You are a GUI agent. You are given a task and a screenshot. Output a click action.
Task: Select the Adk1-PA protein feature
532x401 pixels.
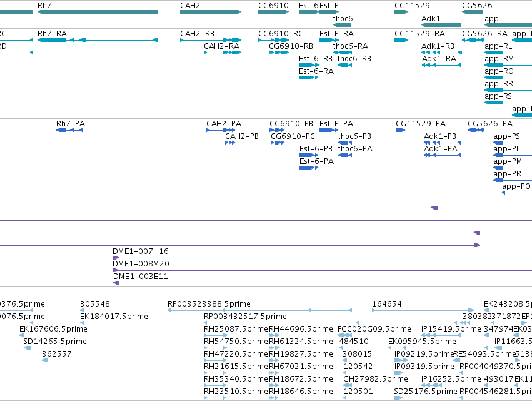[x=442, y=155]
